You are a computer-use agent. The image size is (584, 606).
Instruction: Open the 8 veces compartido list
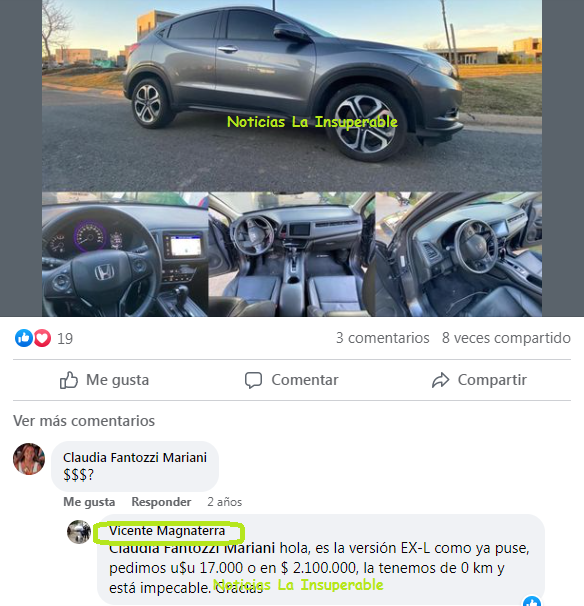(x=506, y=338)
